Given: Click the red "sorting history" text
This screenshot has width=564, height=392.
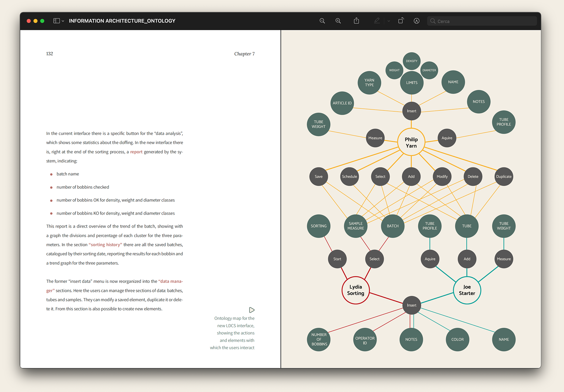Looking at the screenshot, I should click(x=105, y=244).
